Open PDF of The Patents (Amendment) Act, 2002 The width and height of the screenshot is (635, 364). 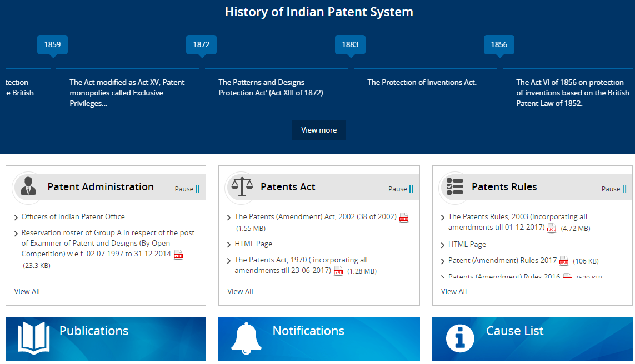404,218
